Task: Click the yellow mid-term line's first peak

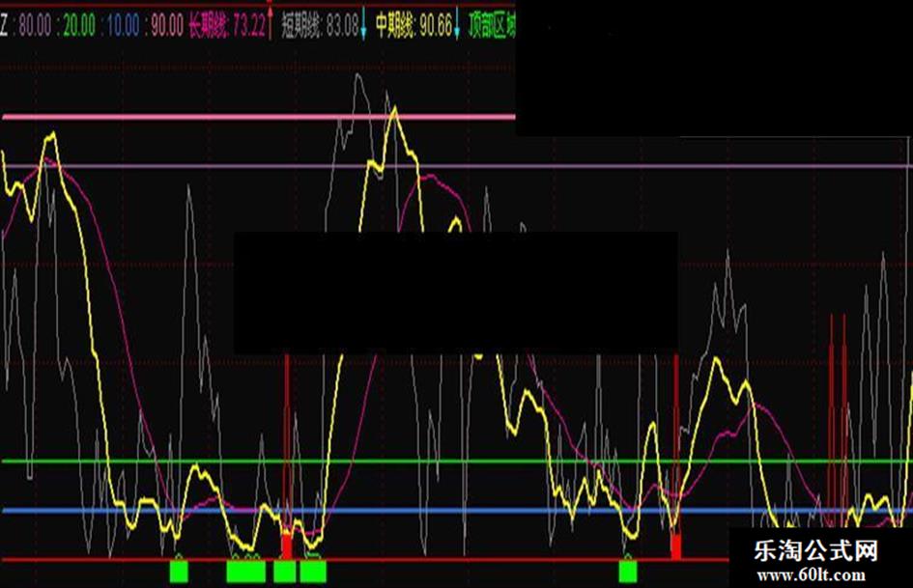Action: point(52,136)
